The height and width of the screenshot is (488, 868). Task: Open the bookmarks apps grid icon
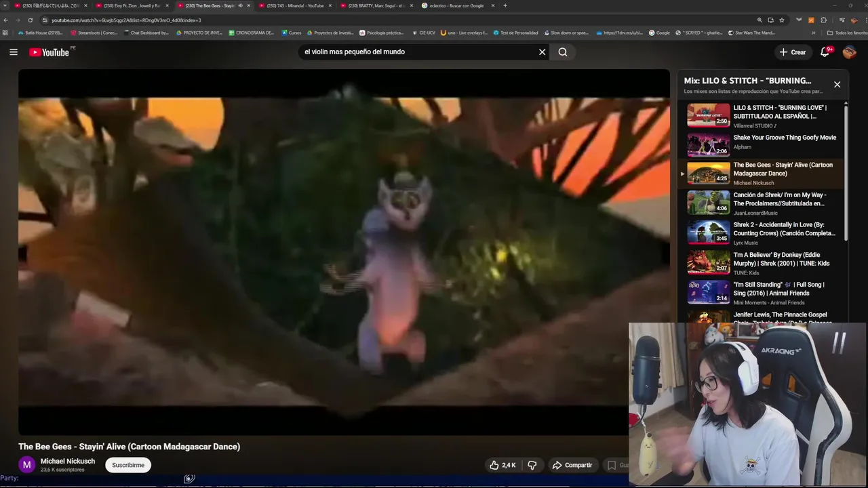click(x=5, y=33)
